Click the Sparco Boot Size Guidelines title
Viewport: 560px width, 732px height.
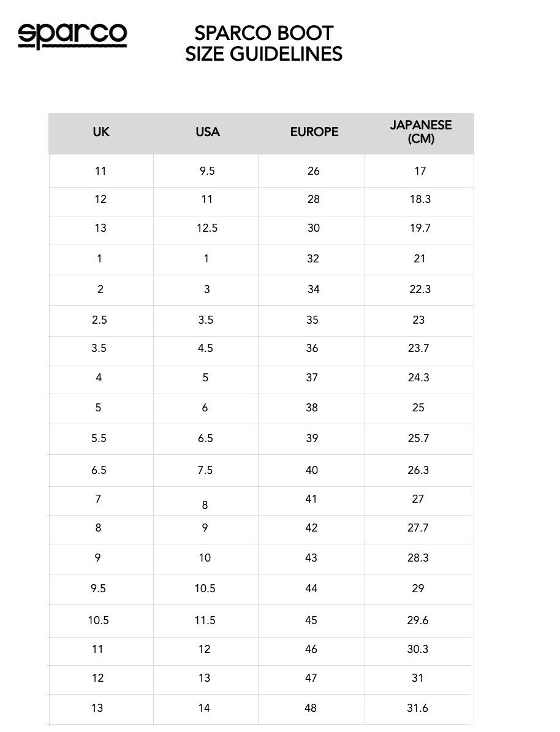[x=263, y=44]
